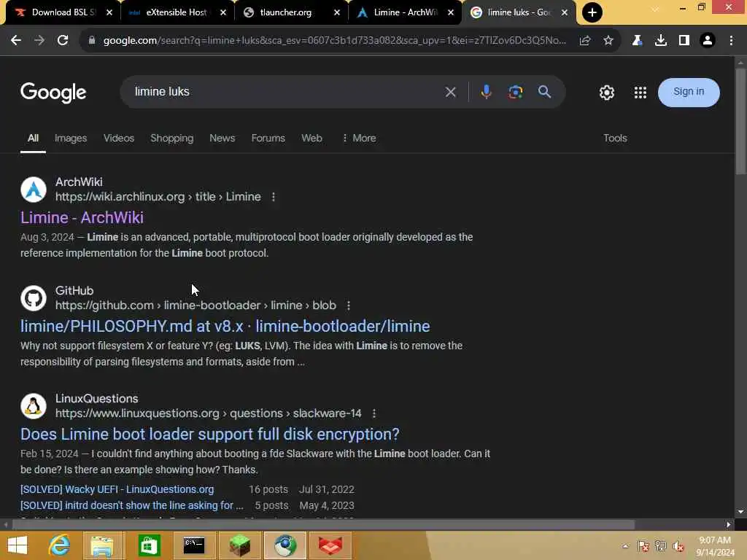Open the Minecraft grass block taskbar icon
The height and width of the screenshot is (560, 747).
[x=239, y=545]
